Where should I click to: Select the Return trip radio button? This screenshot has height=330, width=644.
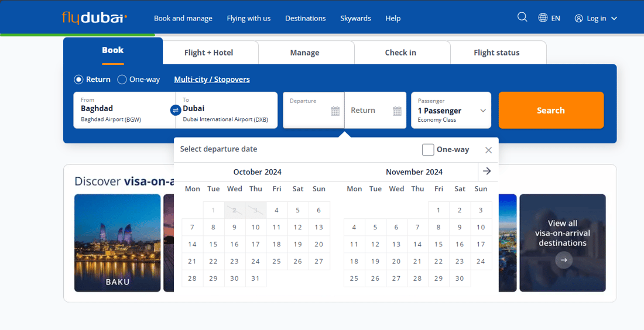(x=78, y=79)
